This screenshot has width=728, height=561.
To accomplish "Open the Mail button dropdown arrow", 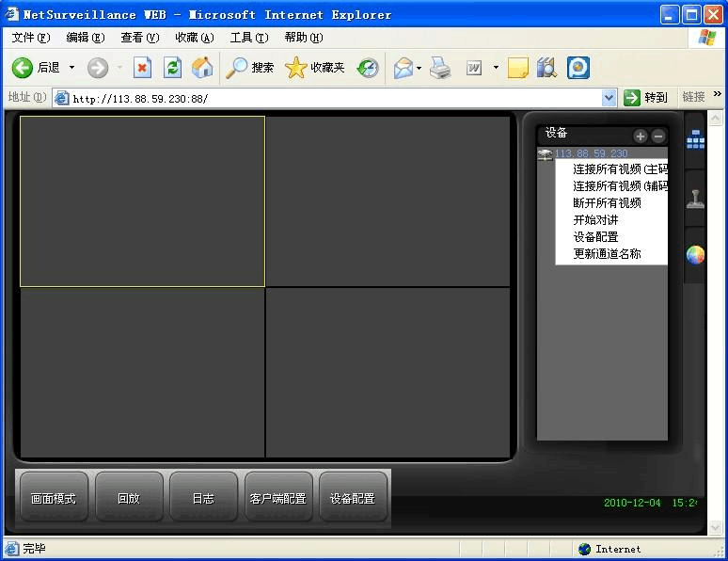I will pyautogui.click(x=419, y=68).
